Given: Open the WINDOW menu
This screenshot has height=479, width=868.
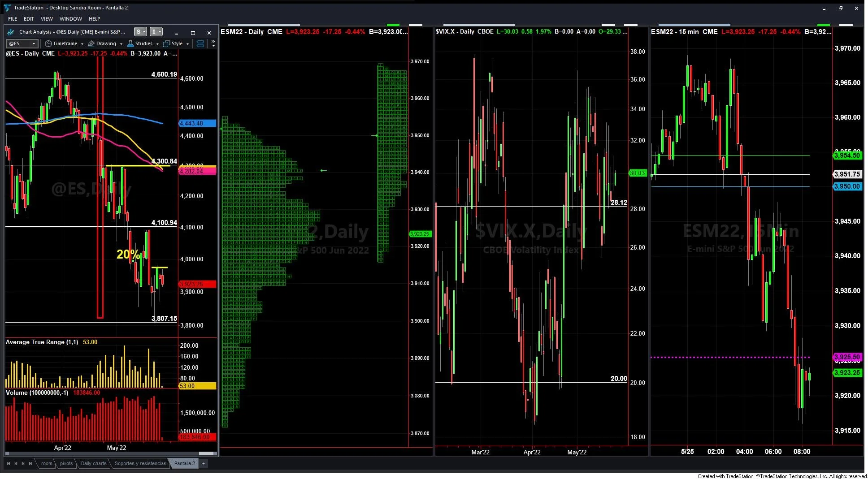Looking at the screenshot, I should pos(71,19).
